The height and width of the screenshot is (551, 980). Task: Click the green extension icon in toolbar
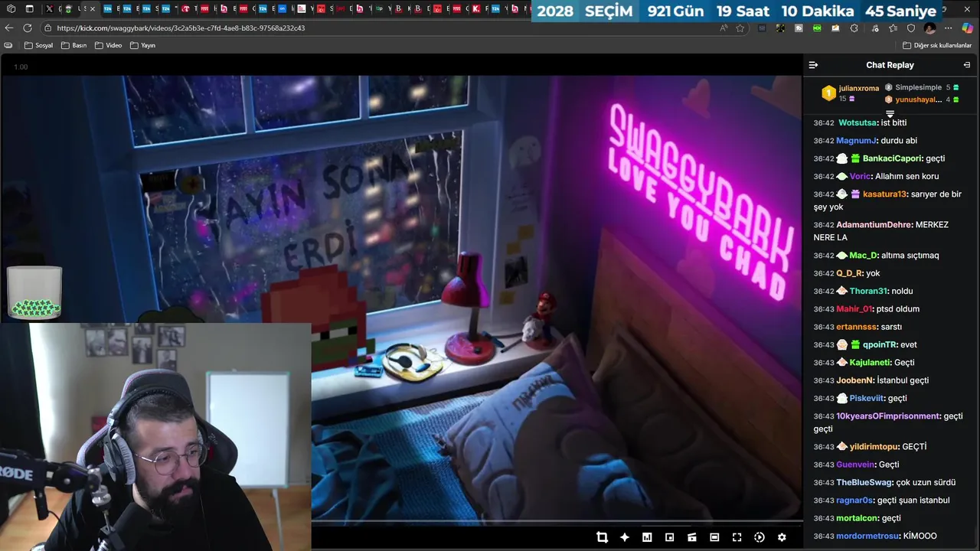coord(817,28)
